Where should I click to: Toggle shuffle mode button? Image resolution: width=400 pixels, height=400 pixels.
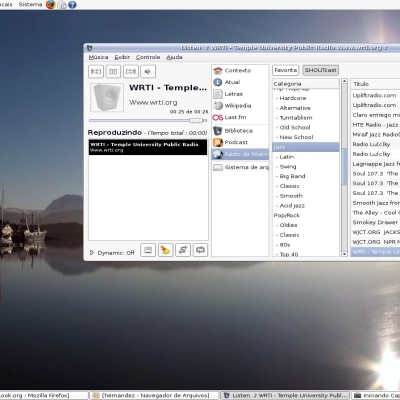(x=183, y=250)
